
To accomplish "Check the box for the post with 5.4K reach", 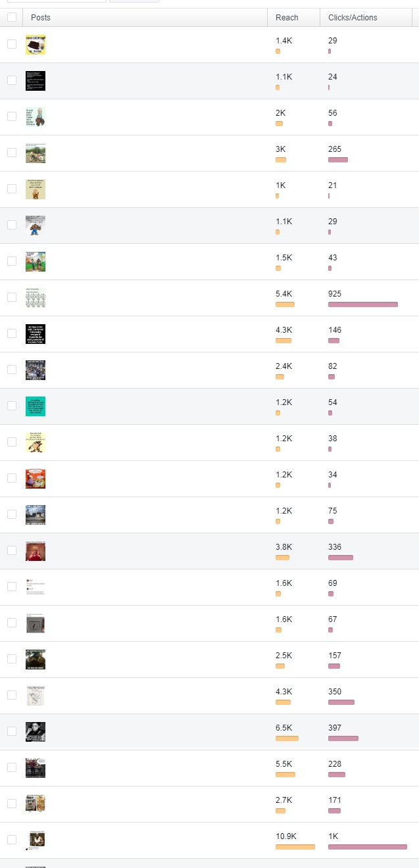I will click(x=11, y=297).
